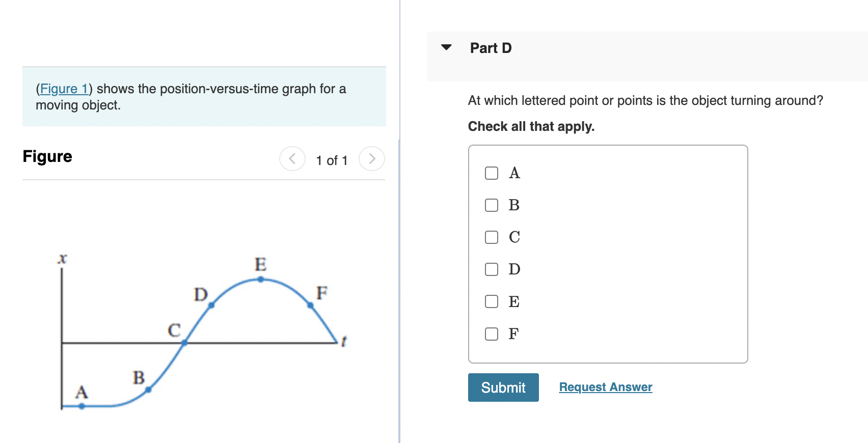Check the box for option E
The width and height of the screenshot is (868, 443).
pyautogui.click(x=491, y=301)
